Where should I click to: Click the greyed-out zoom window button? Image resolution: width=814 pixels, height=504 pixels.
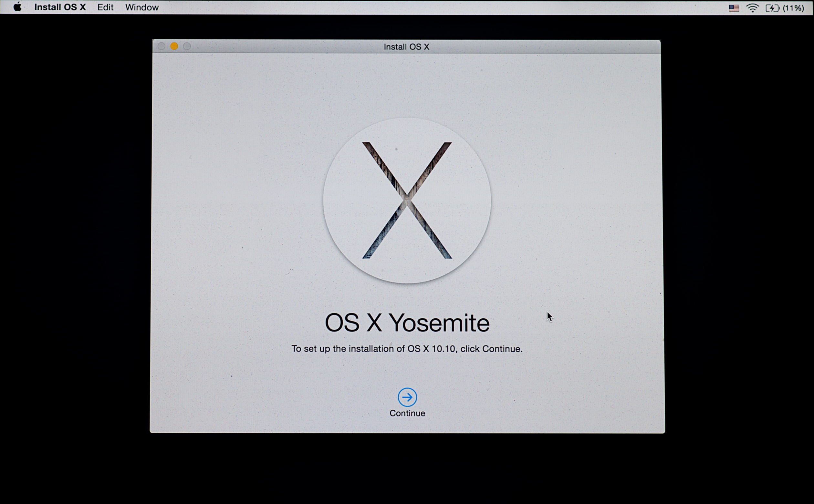coord(187,46)
